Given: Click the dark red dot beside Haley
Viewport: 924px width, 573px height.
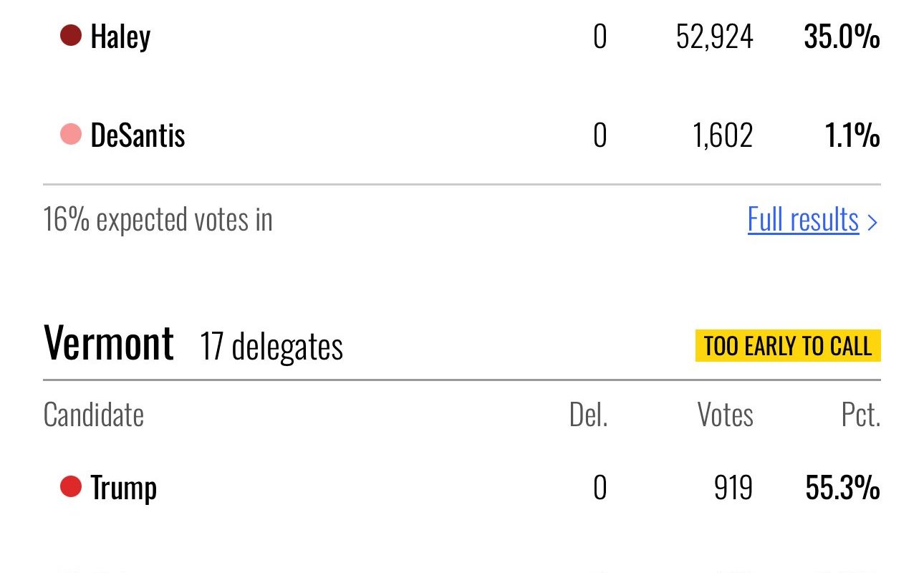Looking at the screenshot, I should coord(71,35).
